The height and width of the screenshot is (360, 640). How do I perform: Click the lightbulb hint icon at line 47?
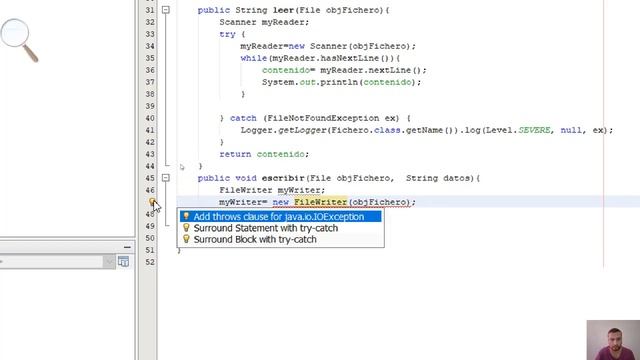pos(152,202)
